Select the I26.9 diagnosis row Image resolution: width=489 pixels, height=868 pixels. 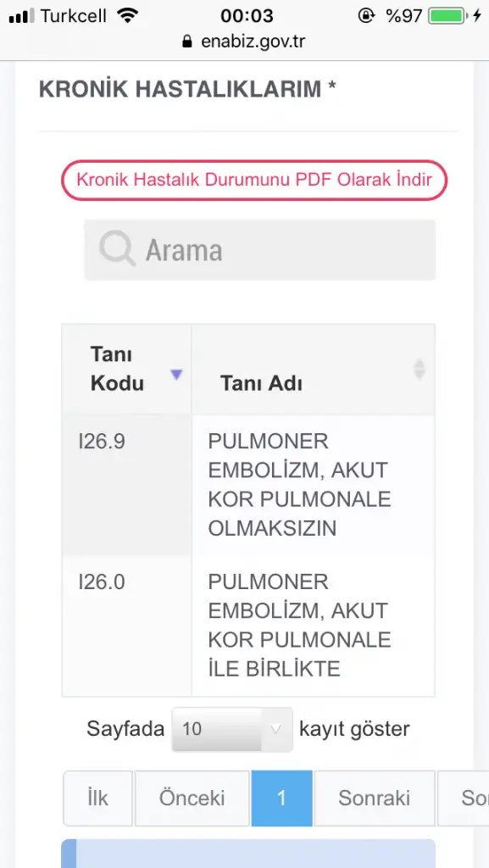248,485
